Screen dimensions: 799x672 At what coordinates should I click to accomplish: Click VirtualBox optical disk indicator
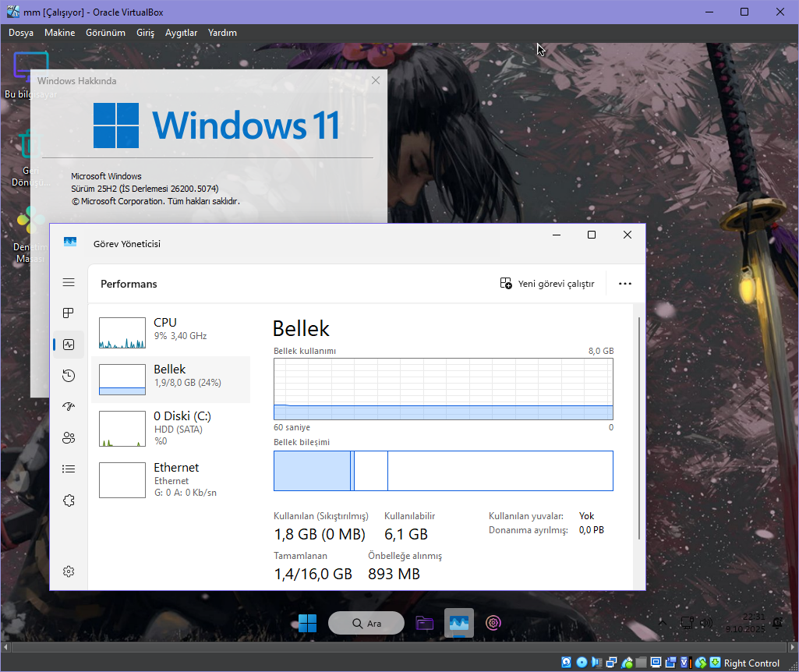pos(582,663)
